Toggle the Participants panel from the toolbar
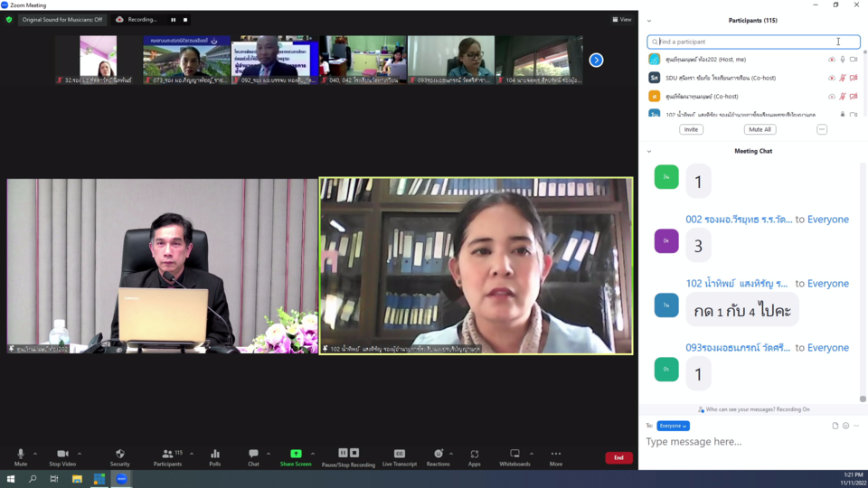Viewport: 868px width, 488px height. [168, 457]
